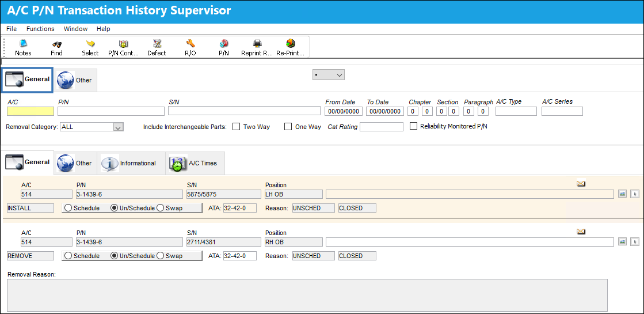Open the Help menu

104,29
